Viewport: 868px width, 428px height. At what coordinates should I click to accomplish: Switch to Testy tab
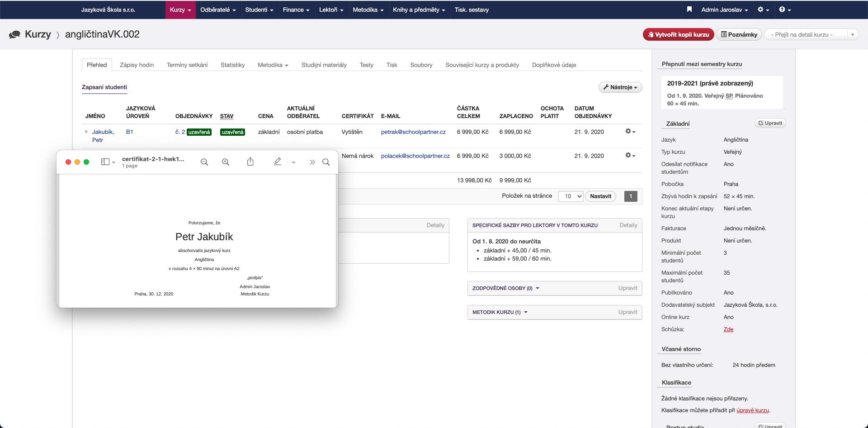366,65
